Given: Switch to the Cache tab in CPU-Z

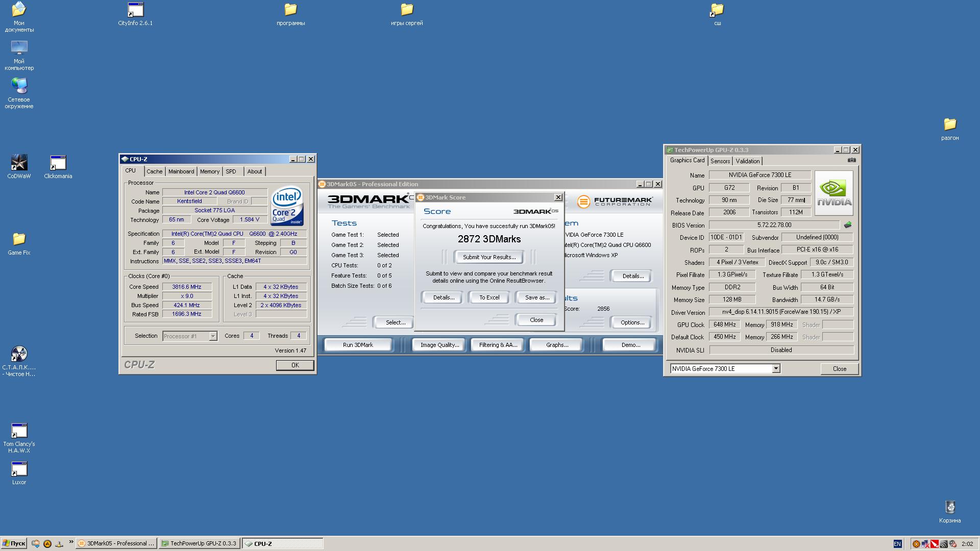Looking at the screenshot, I should [x=155, y=171].
